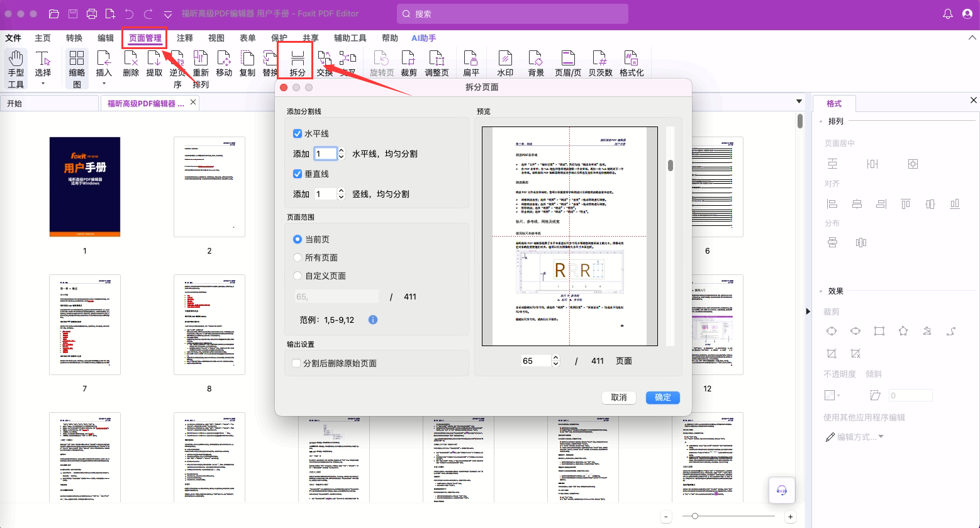Click the 移动 move pages icon
The height and width of the screenshot is (528, 980).
(224, 65)
